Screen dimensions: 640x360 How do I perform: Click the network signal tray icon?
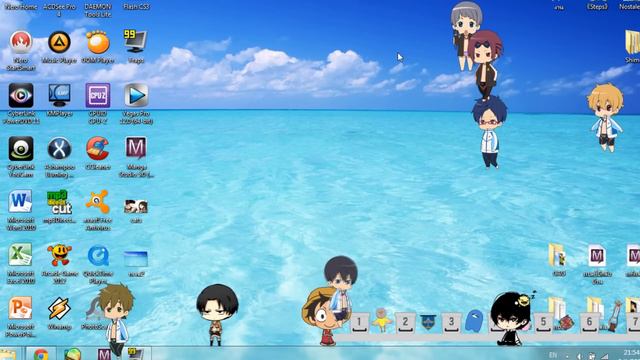pos(604,356)
